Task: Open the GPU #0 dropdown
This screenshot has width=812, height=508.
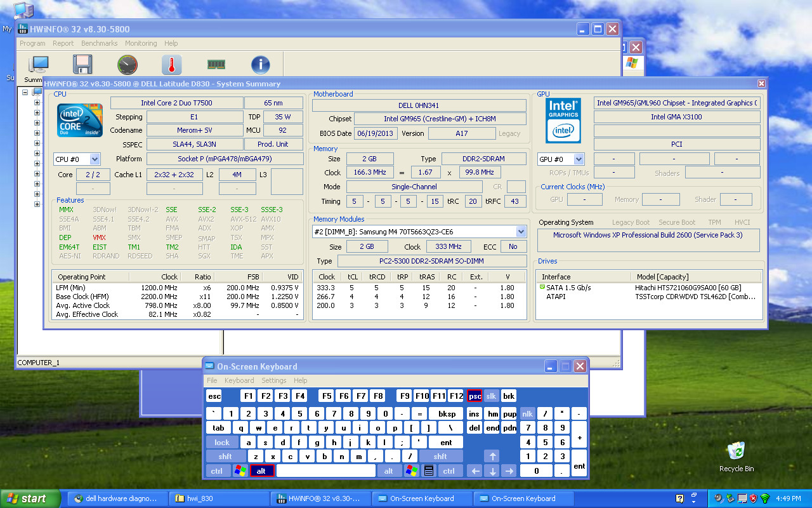Action: click(561, 159)
